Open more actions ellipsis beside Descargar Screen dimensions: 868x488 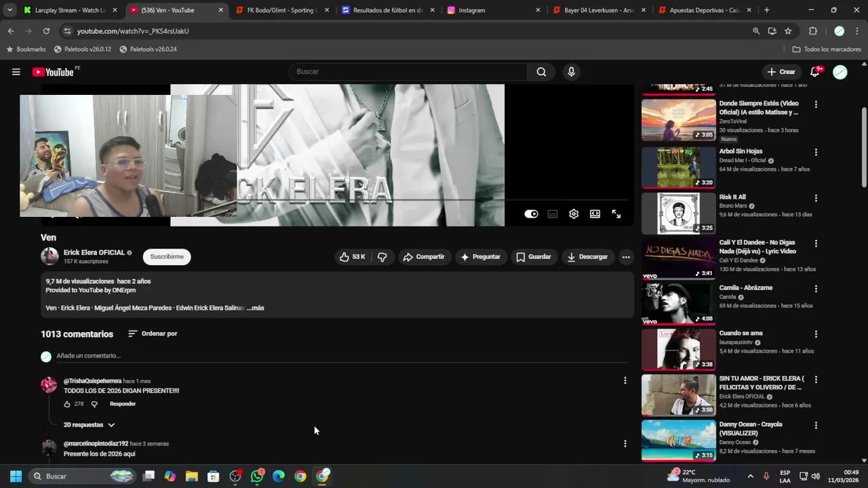[626, 257]
